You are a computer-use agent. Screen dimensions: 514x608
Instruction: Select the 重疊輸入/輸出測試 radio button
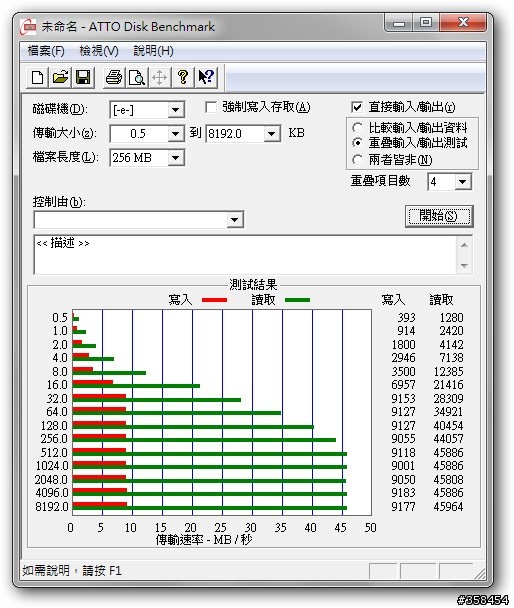[357, 143]
